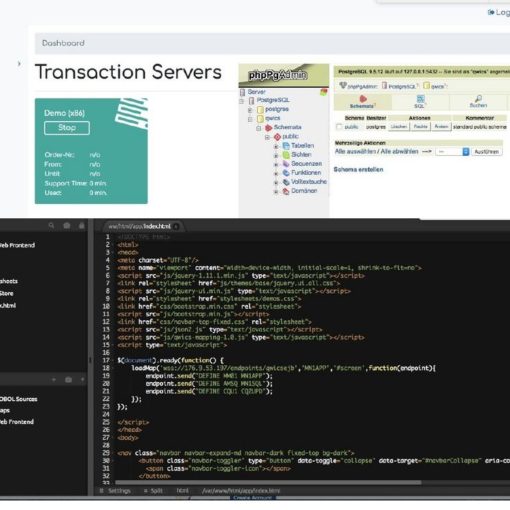Click line number 17 in the editor gutter

pos(106,360)
